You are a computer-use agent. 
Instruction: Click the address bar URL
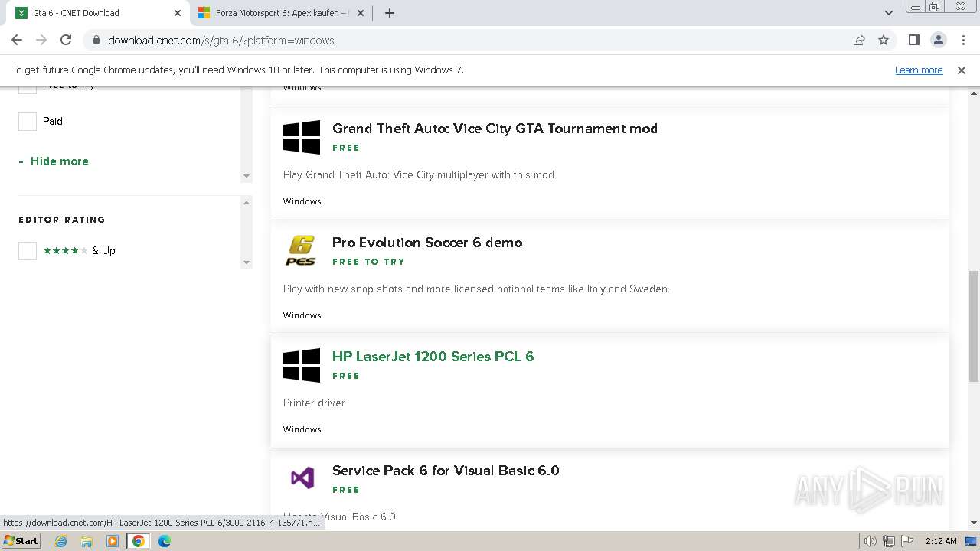click(x=221, y=41)
